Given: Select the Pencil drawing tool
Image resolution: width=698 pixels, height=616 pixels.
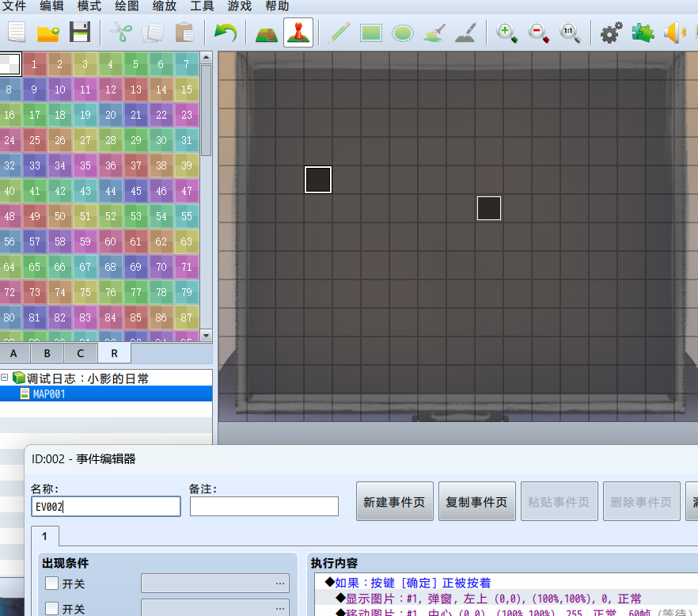Looking at the screenshot, I should click(339, 32).
